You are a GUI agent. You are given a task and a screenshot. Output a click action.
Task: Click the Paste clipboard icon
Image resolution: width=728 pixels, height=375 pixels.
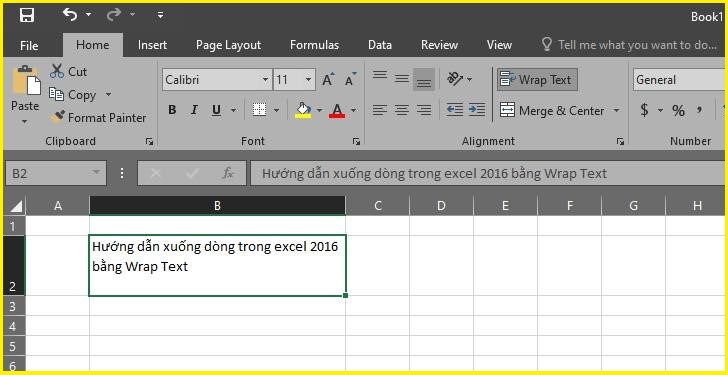point(26,81)
